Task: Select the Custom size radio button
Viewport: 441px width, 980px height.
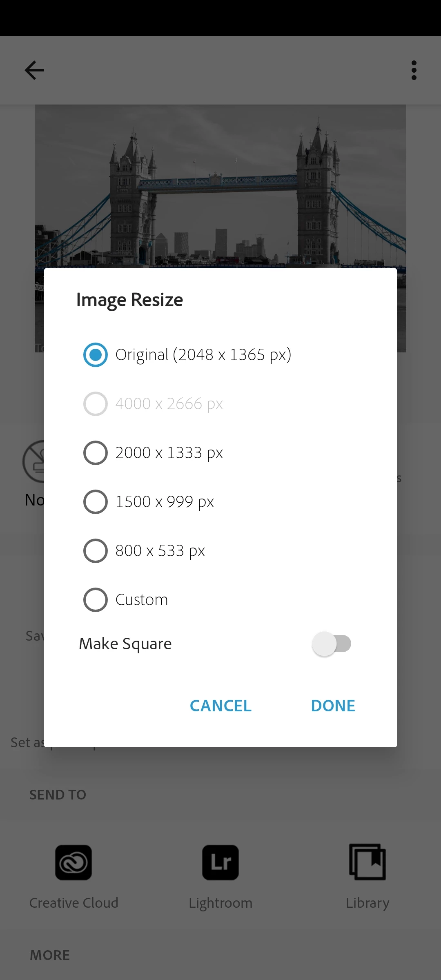Action: [x=96, y=599]
